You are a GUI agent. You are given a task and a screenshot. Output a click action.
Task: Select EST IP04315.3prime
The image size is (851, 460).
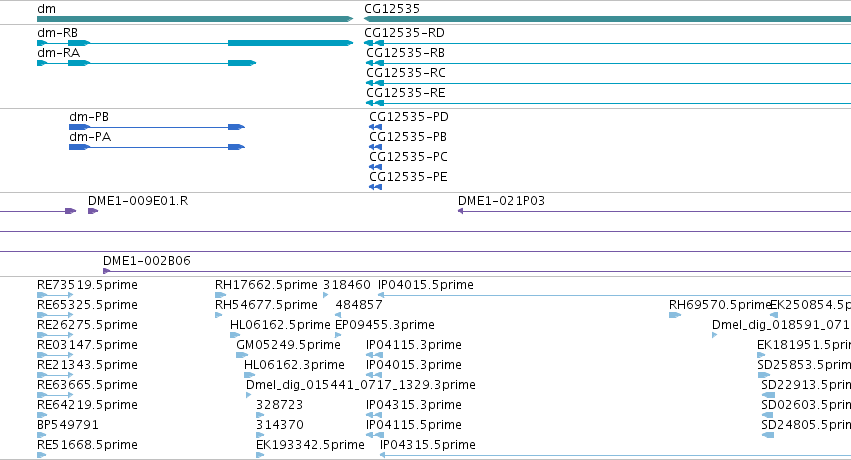tap(414, 405)
